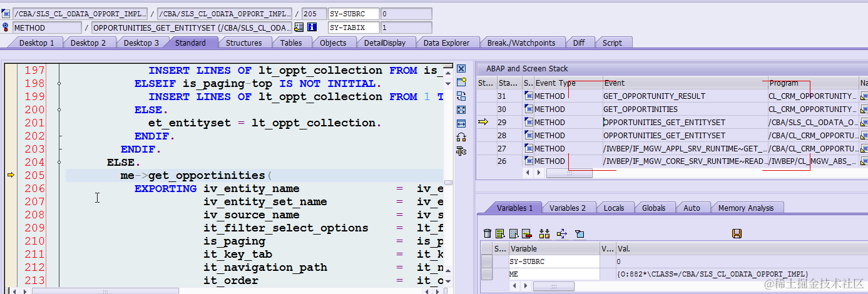This screenshot has width=868, height=294.
Task: Collapse the code block at line 204
Action: click(x=59, y=162)
